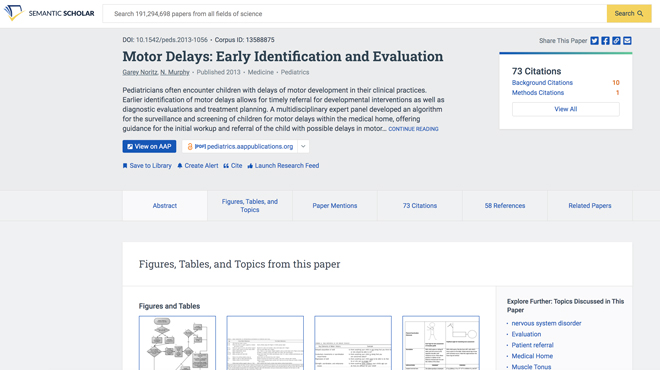The width and height of the screenshot is (660, 370).
Task: View Background Citations
Action: tap(542, 83)
